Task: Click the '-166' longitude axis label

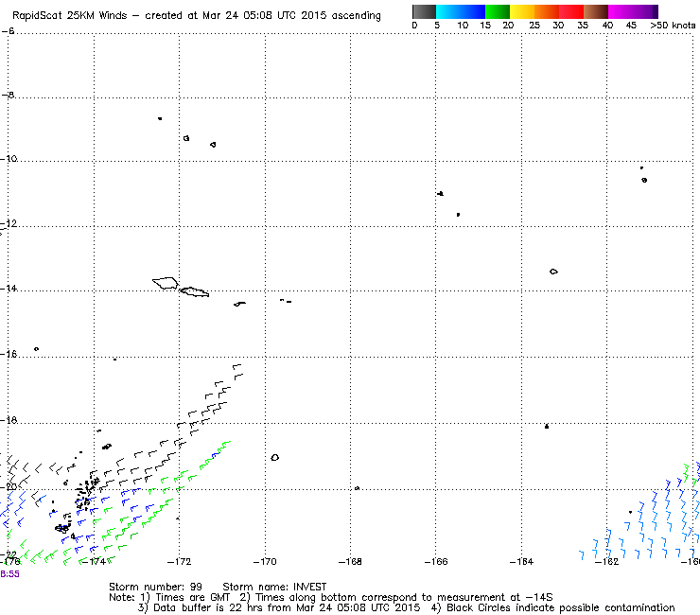Action: click(x=436, y=561)
